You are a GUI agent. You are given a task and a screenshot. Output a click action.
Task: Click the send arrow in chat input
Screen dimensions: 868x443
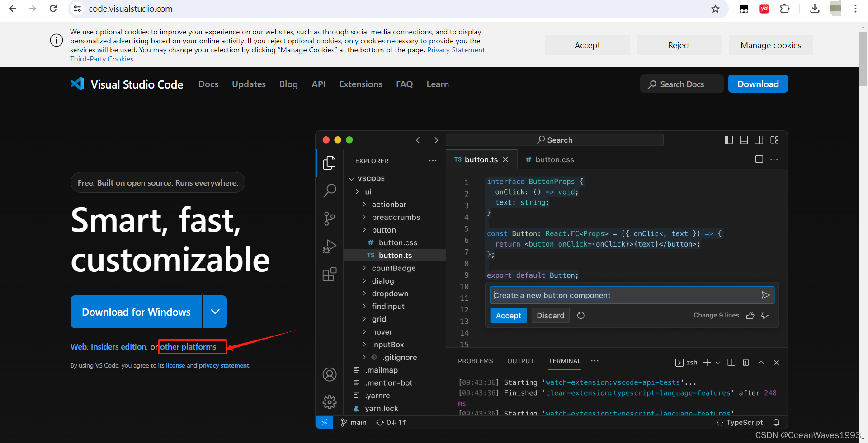coord(765,295)
